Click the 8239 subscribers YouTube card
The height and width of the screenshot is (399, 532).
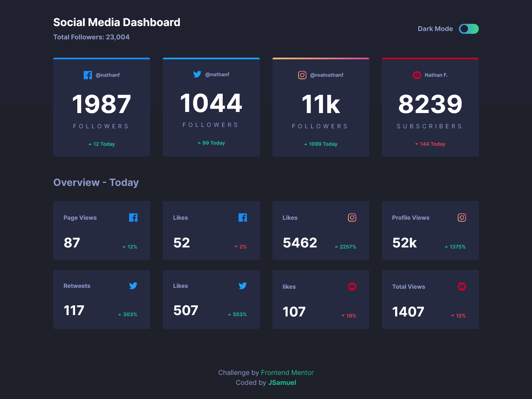tap(430, 107)
